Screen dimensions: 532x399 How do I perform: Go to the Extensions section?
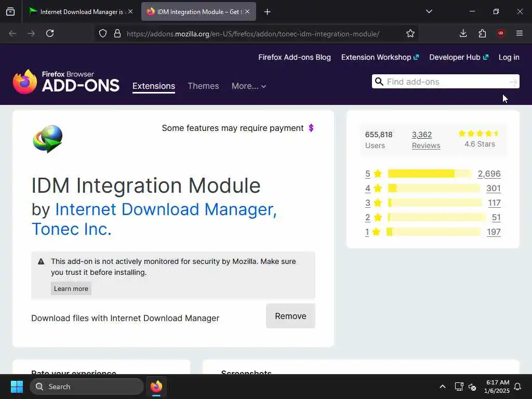[154, 86]
